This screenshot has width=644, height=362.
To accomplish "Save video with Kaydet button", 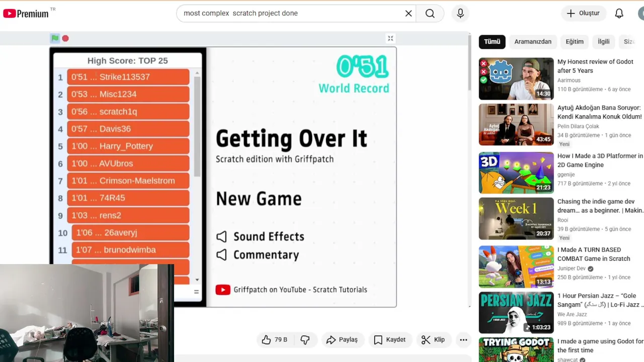I will pyautogui.click(x=390, y=340).
